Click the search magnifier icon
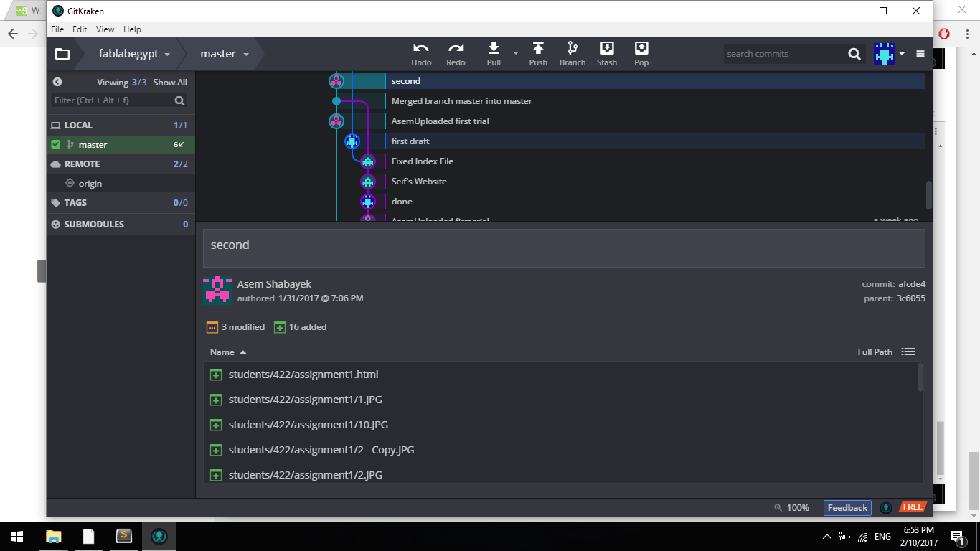The height and width of the screenshot is (551, 980). point(854,54)
